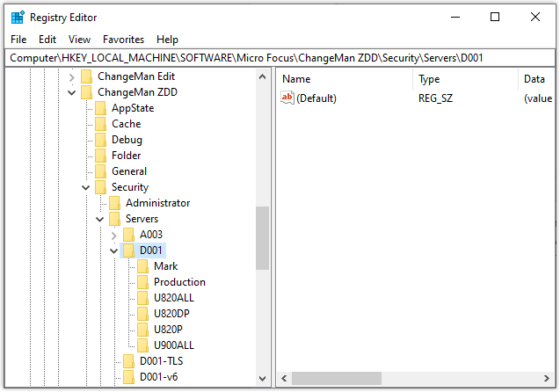Open the View menu

tap(79, 40)
